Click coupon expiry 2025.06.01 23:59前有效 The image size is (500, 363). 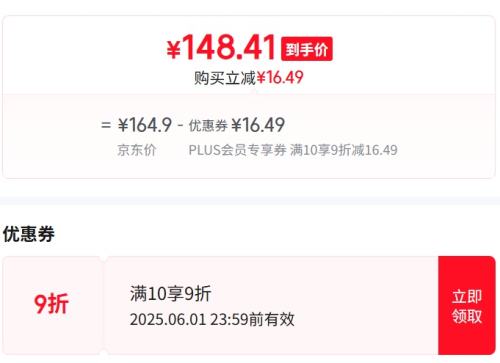(212, 319)
